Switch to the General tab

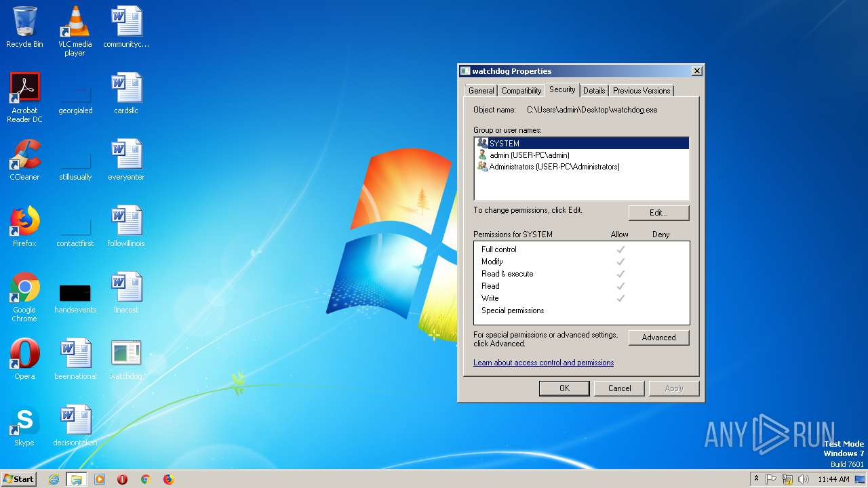tap(481, 91)
